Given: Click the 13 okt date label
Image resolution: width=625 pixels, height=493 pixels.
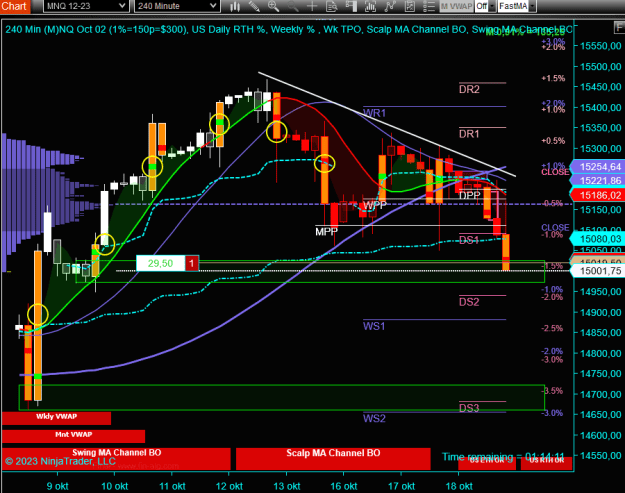Looking at the screenshot, I should click(287, 486).
